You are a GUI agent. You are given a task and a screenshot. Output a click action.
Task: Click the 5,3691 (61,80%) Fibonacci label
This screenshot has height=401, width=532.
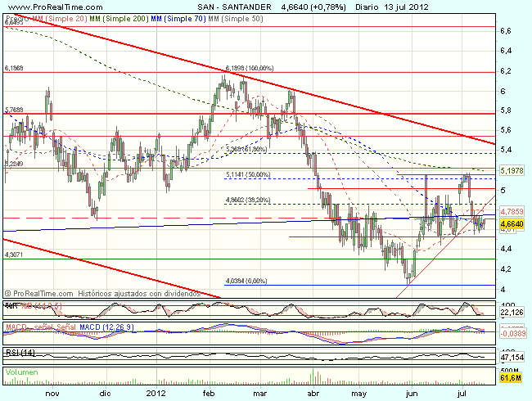(248, 149)
